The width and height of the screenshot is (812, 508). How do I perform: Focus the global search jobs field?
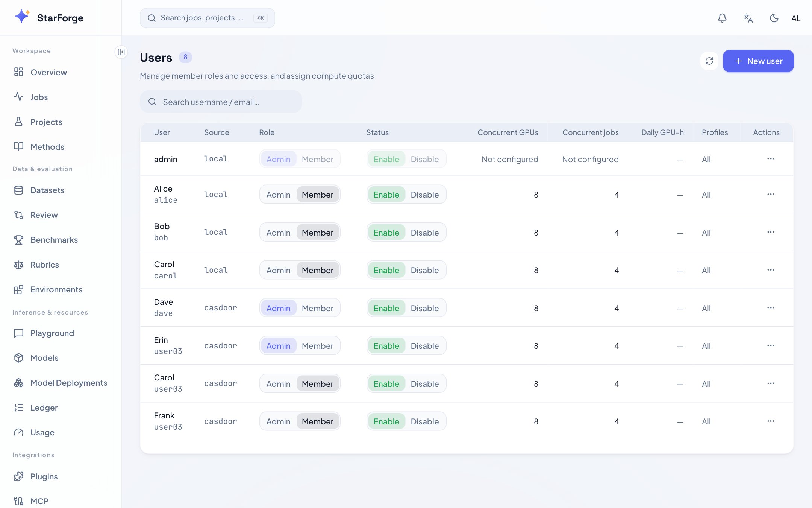[x=208, y=18]
